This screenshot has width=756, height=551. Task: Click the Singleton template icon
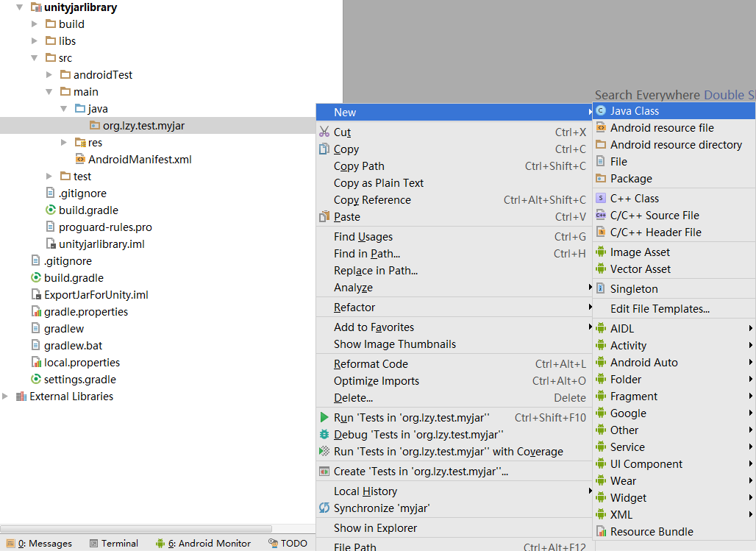click(x=601, y=288)
